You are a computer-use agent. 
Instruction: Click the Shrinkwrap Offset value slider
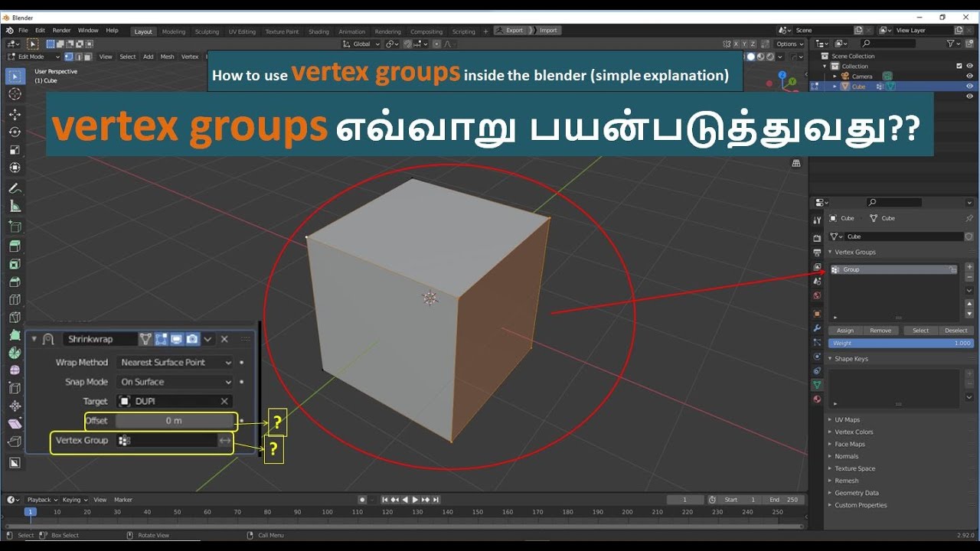(174, 421)
